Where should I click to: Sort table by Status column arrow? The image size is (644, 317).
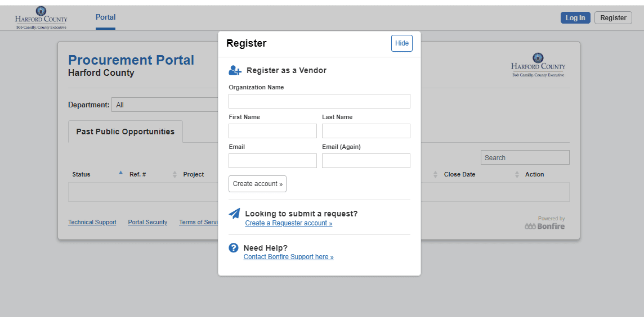click(120, 173)
